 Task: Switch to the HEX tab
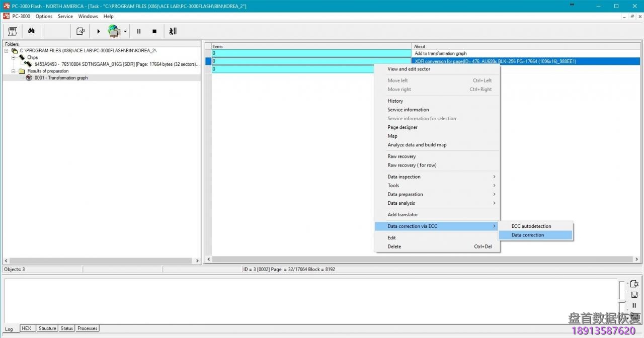coord(27,328)
